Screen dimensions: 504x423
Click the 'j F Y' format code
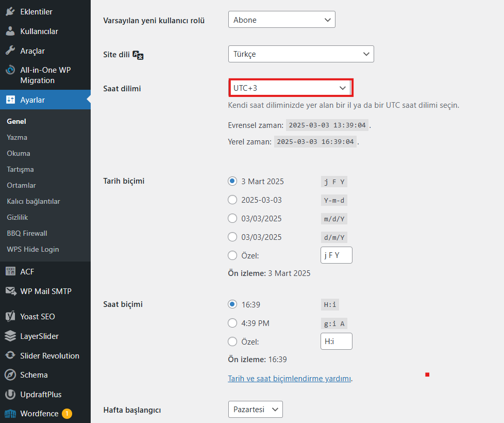(x=334, y=182)
